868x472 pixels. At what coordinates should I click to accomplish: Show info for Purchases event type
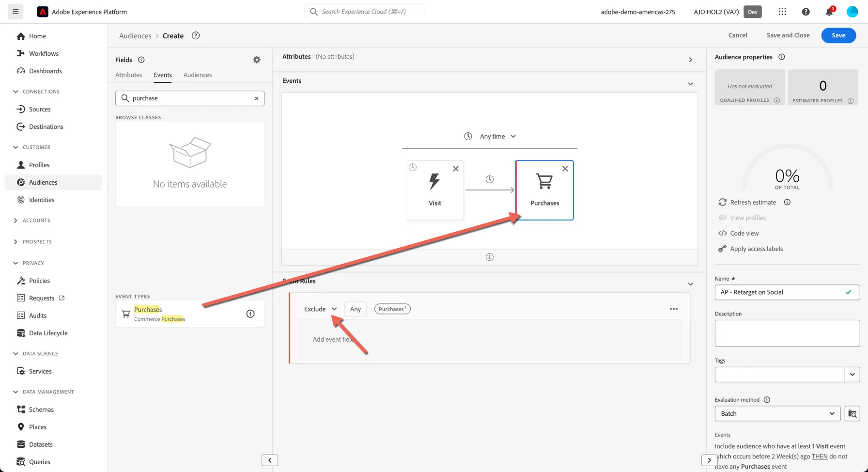pyautogui.click(x=250, y=314)
